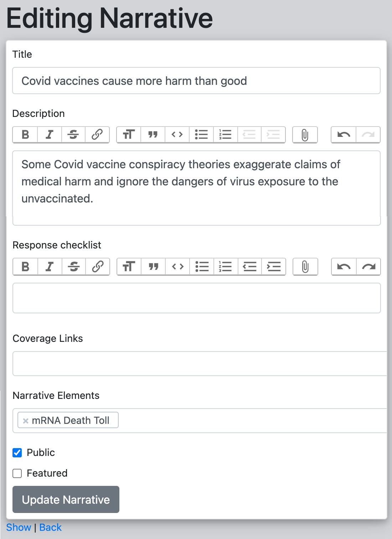Attach file in Description editor
Image resolution: width=392 pixels, height=539 pixels.
(305, 135)
